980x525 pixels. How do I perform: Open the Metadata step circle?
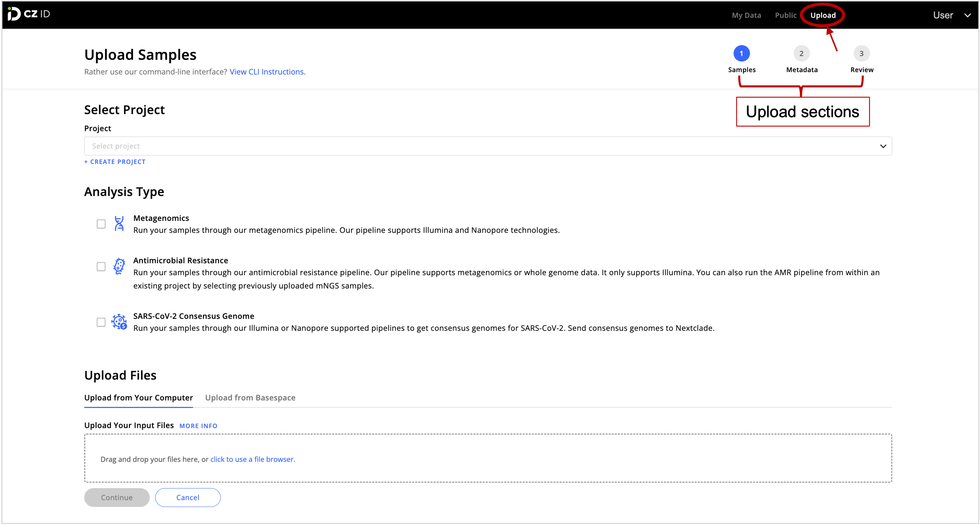802,54
